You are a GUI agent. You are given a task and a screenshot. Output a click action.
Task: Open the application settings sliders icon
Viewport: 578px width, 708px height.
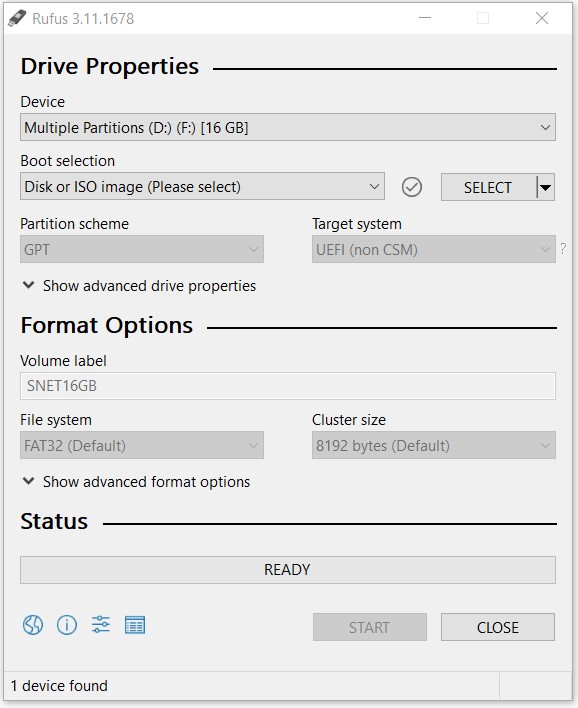coord(101,625)
